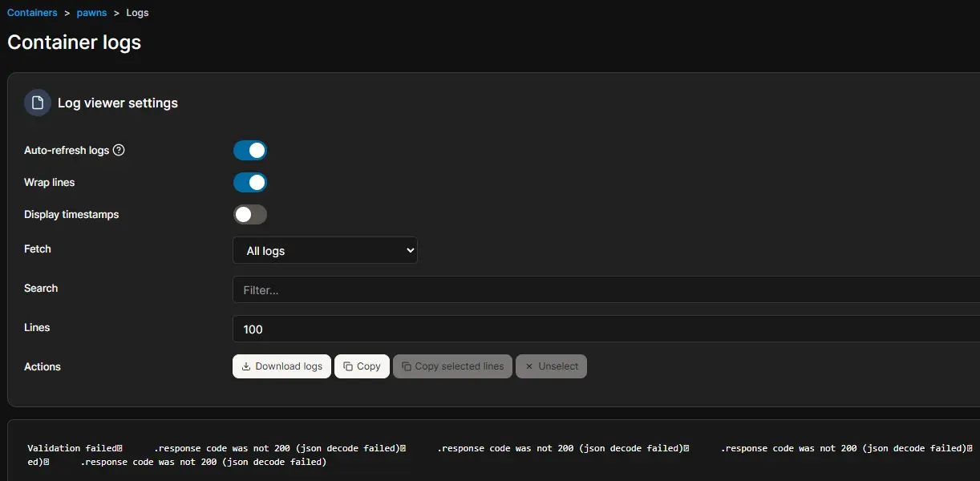Turn off the Wrap lines toggle
This screenshot has height=481, width=980.
click(250, 182)
